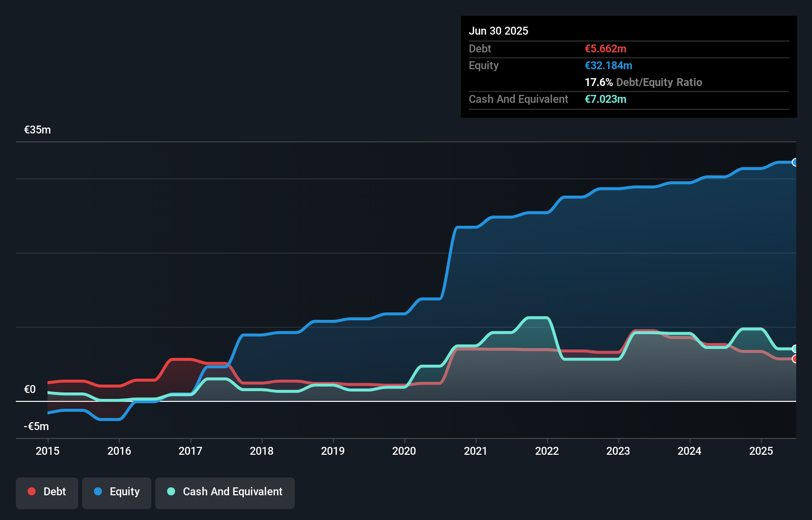The image size is (812, 520).
Task: Toggle the Debt series visibility
Action: (46, 492)
